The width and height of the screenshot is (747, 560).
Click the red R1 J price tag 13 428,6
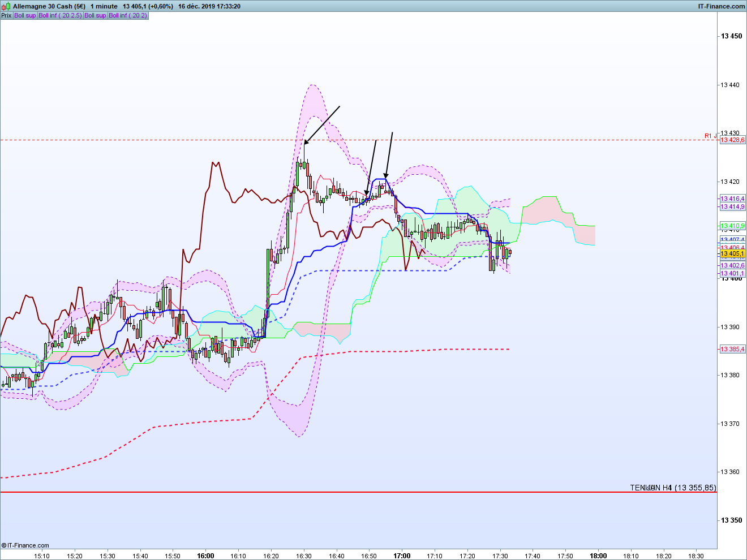click(733, 140)
